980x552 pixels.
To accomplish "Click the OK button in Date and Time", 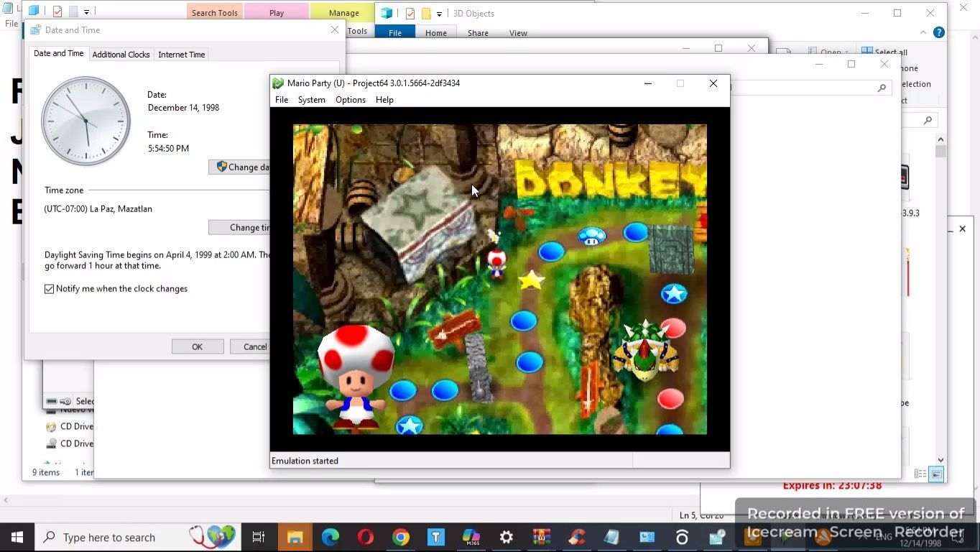I will 198,346.
